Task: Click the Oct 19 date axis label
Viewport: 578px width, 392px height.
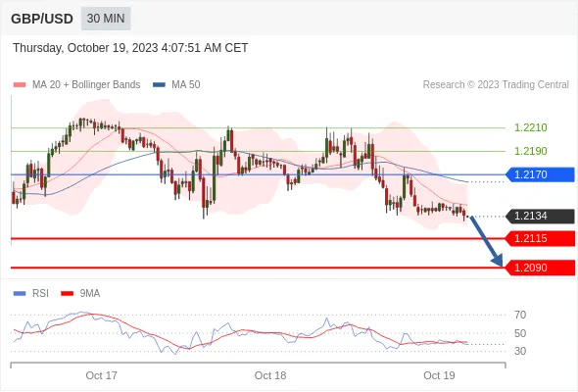Action: 439,375
